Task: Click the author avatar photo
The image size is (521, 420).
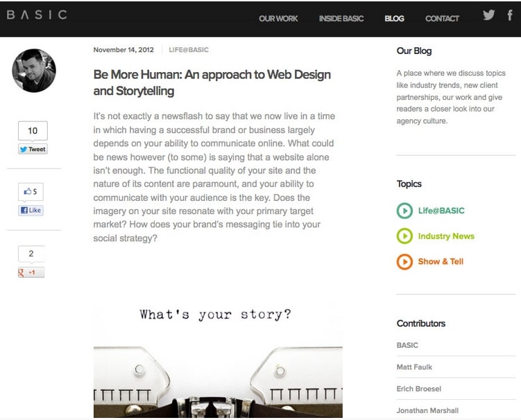Action: (x=34, y=71)
